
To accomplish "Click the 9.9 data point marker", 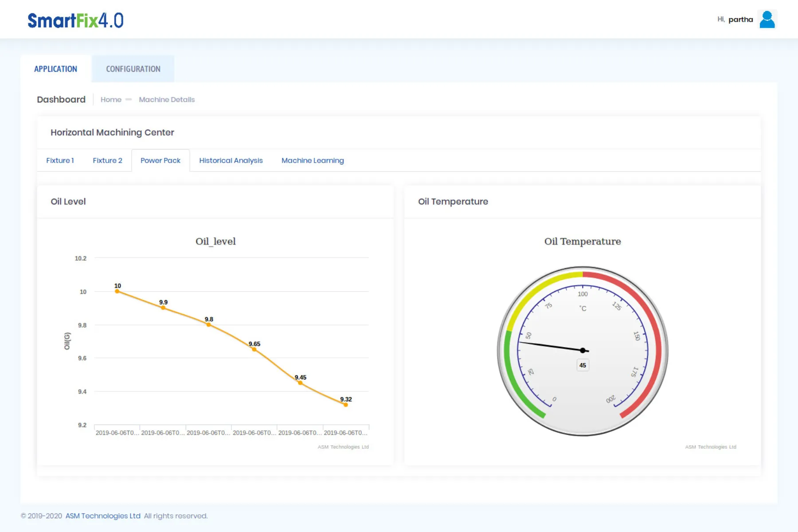I will coord(163,308).
